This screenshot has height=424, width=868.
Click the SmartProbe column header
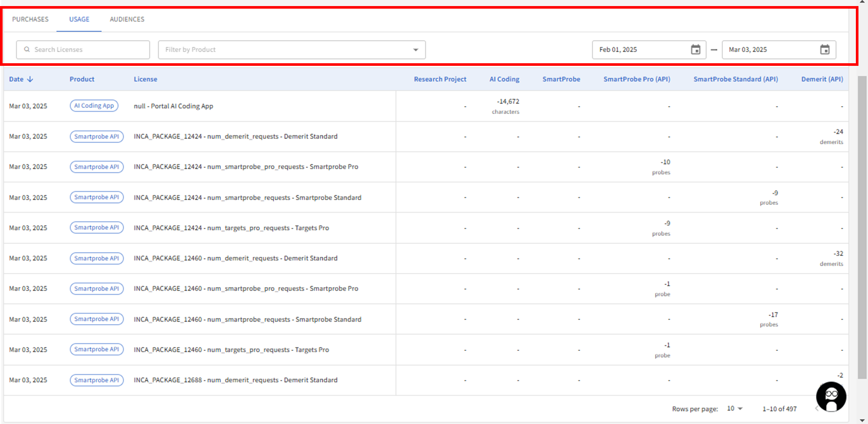pos(561,79)
